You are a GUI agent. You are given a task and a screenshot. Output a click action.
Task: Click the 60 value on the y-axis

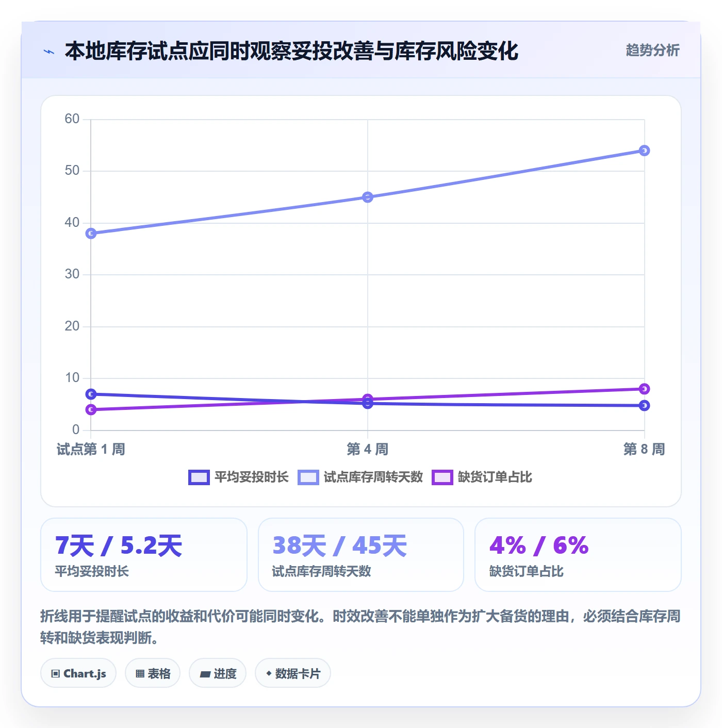click(72, 119)
